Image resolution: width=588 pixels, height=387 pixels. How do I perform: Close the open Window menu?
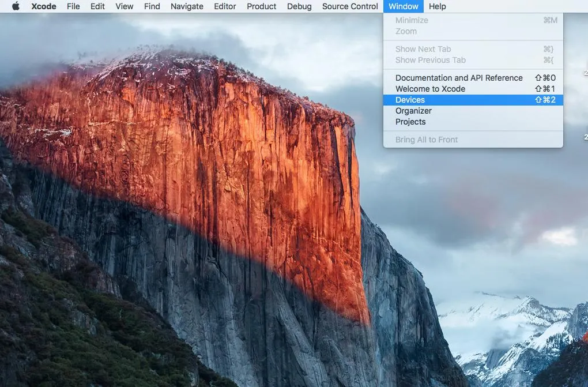(404, 6)
